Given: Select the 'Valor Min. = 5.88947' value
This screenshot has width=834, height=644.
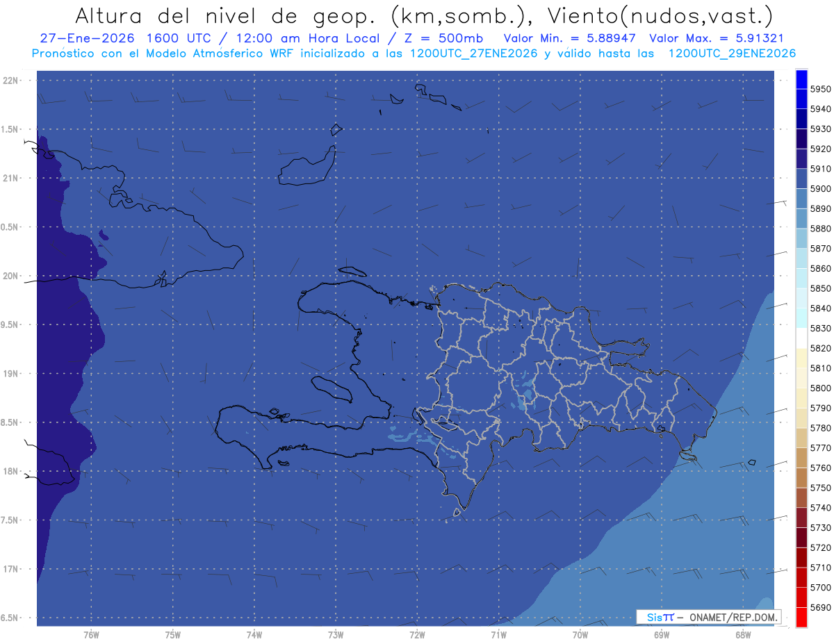Looking at the screenshot, I should click(x=571, y=38).
